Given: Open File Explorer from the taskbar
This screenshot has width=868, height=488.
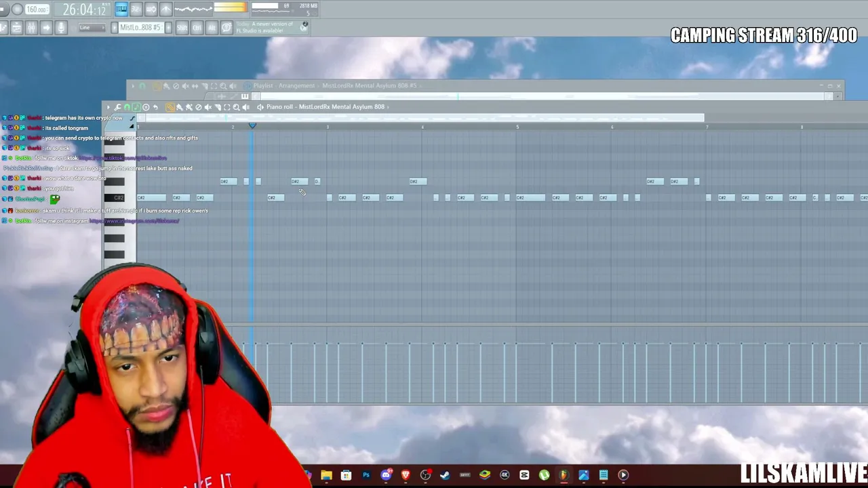Looking at the screenshot, I should [x=326, y=475].
